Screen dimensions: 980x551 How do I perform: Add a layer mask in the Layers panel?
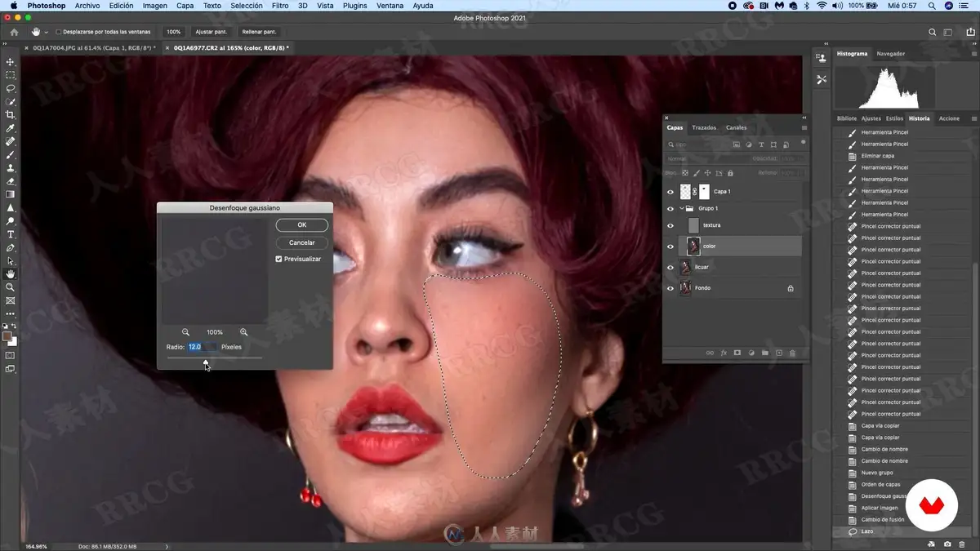[737, 353]
